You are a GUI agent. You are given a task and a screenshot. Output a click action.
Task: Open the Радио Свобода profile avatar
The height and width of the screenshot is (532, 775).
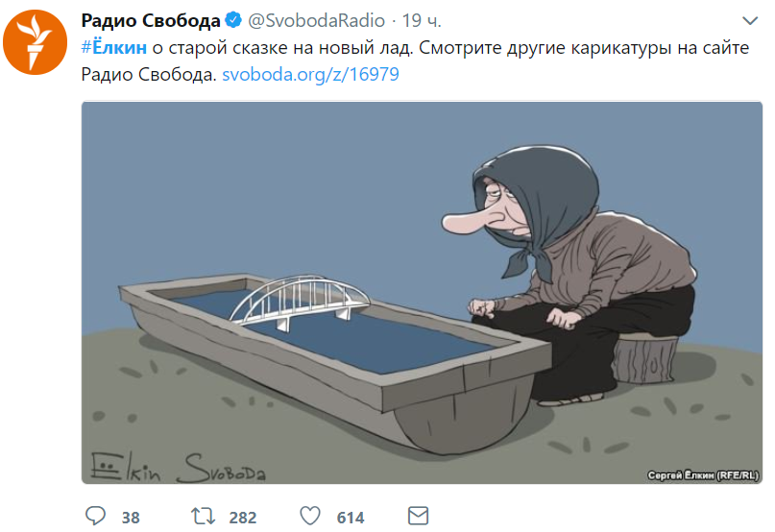[35, 42]
